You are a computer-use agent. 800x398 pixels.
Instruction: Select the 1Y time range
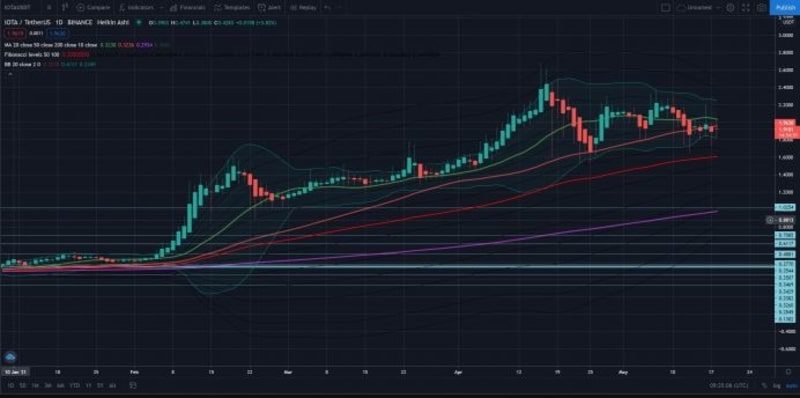(x=89, y=386)
